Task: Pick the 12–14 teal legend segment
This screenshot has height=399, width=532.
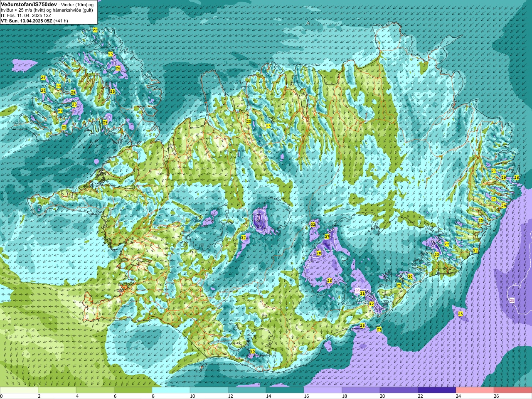Action: click(x=247, y=390)
